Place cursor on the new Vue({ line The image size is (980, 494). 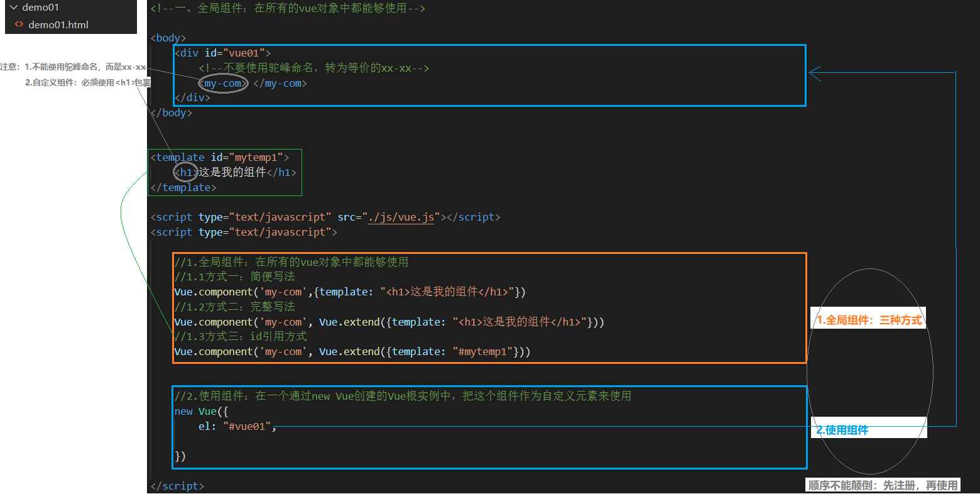click(201, 411)
